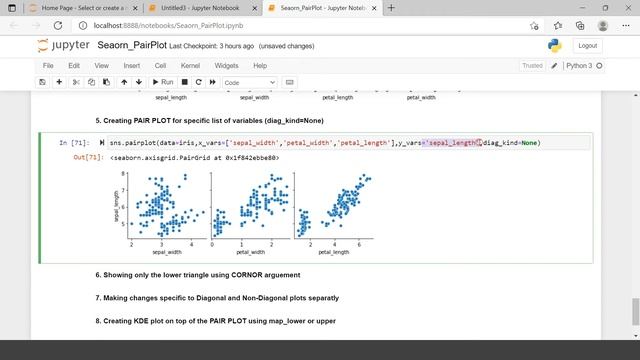Open the Widgets menu

pyautogui.click(x=227, y=66)
